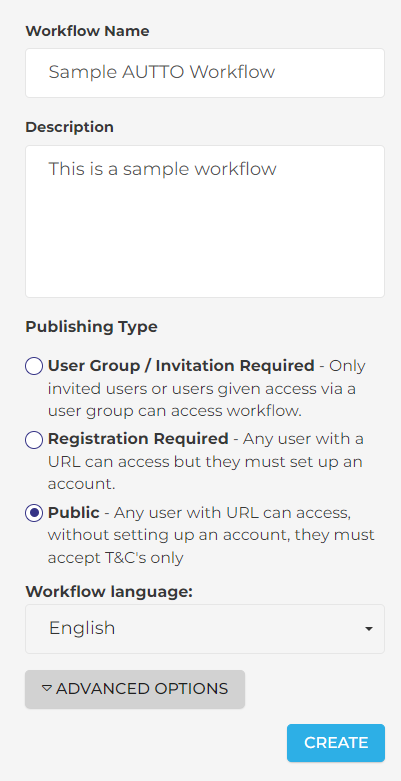Click inside the Description text area
The height and width of the screenshot is (781, 401).
coord(205,222)
